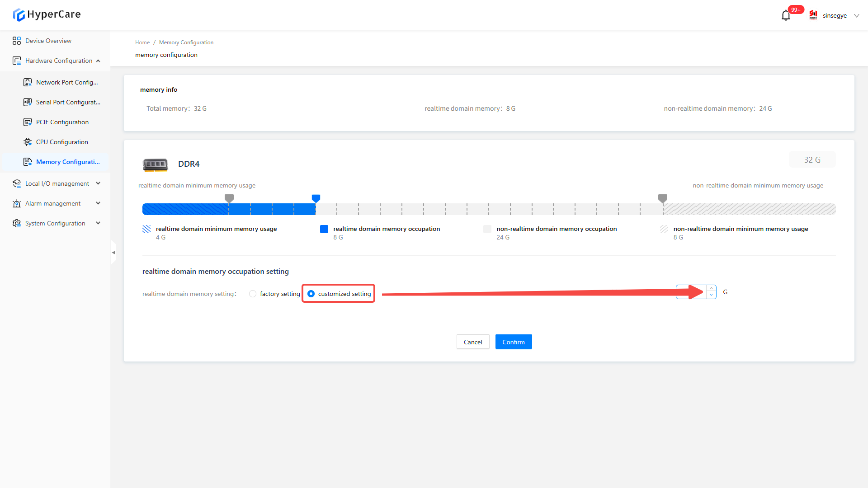Click the DDR4 memory module icon
Viewport: 868px width, 488px height.
tap(155, 164)
